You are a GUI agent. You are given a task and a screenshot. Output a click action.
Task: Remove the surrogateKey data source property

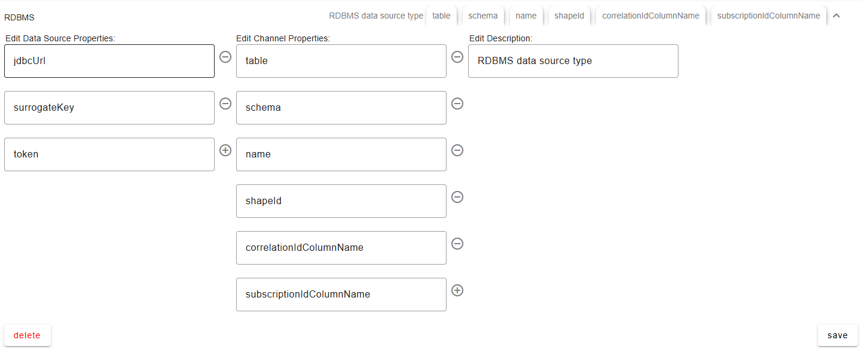[x=225, y=104]
